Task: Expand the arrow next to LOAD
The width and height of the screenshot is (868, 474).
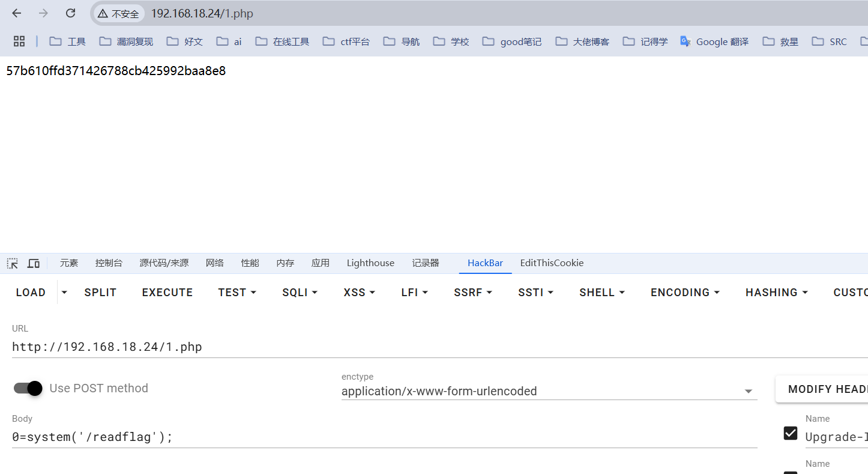Action: pyautogui.click(x=64, y=293)
